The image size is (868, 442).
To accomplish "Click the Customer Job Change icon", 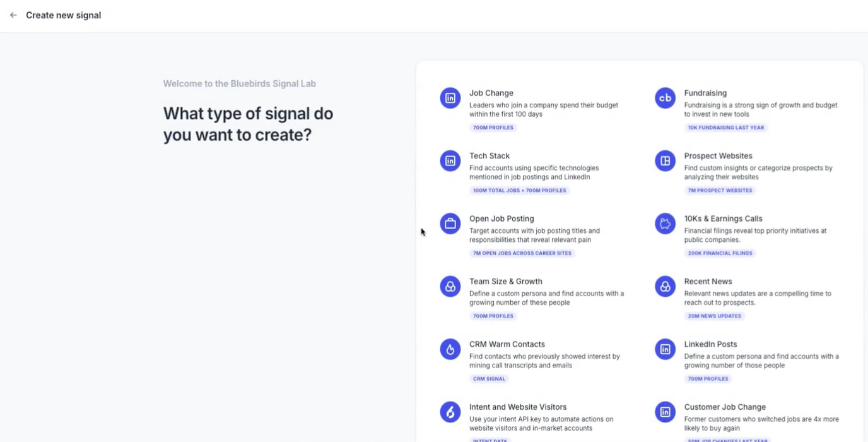I will point(665,412).
